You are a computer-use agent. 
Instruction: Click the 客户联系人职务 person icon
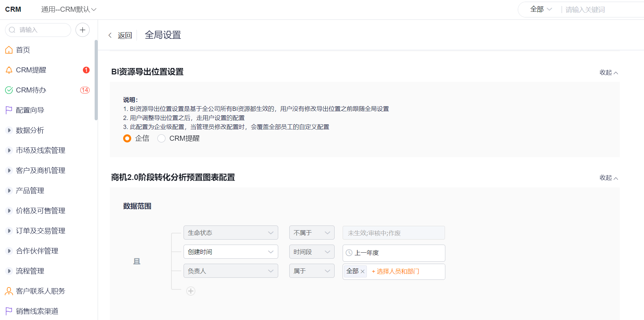coord(9,291)
